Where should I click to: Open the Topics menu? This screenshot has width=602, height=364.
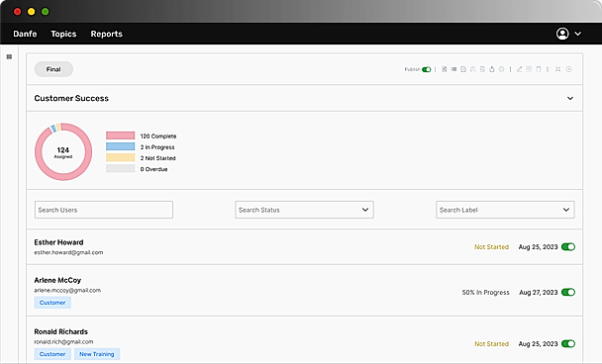point(63,34)
